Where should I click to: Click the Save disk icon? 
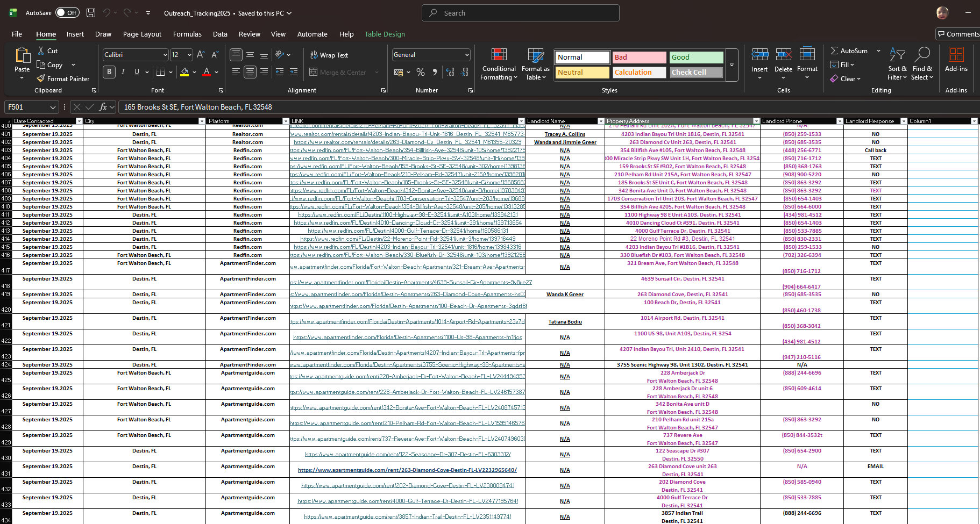coord(91,13)
